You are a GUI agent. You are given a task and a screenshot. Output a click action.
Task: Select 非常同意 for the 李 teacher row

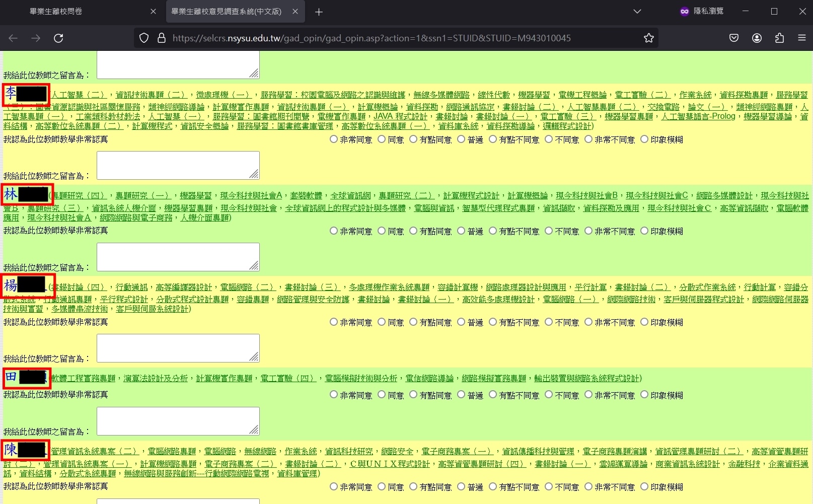[334, 139]
